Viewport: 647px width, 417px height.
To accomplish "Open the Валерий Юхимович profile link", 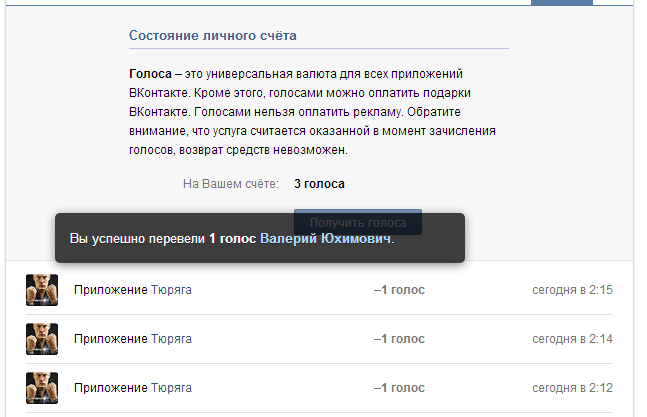I will tap(325, 238).
